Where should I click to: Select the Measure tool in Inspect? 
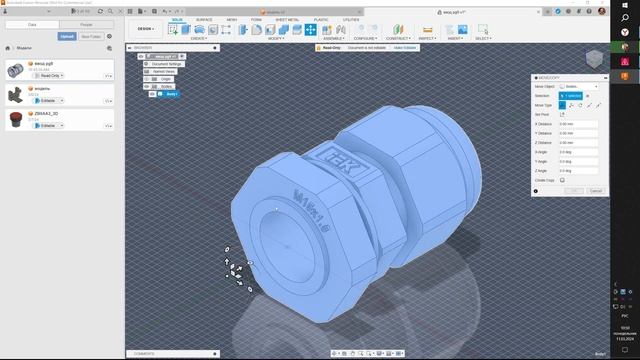427,29
